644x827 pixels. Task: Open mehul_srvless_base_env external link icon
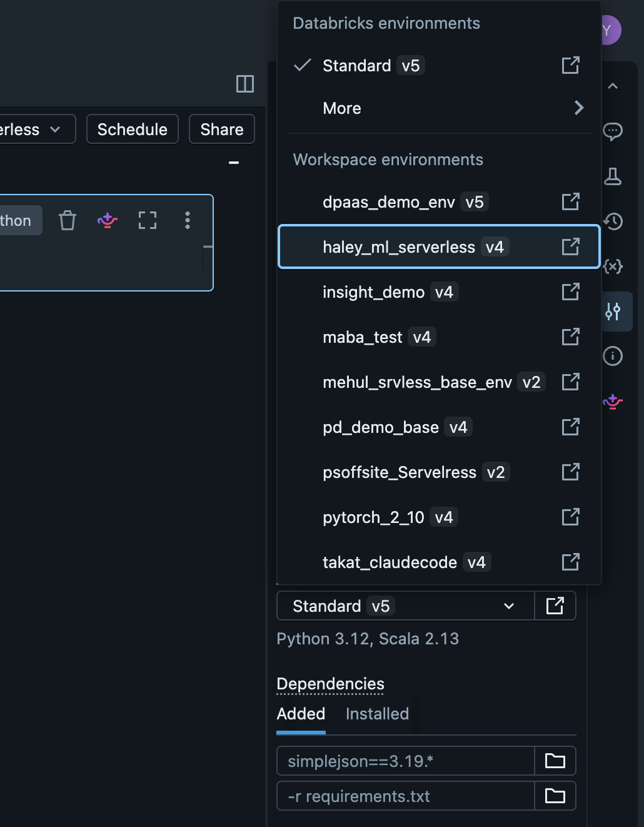pyautogui.click(x=570, y=382)
